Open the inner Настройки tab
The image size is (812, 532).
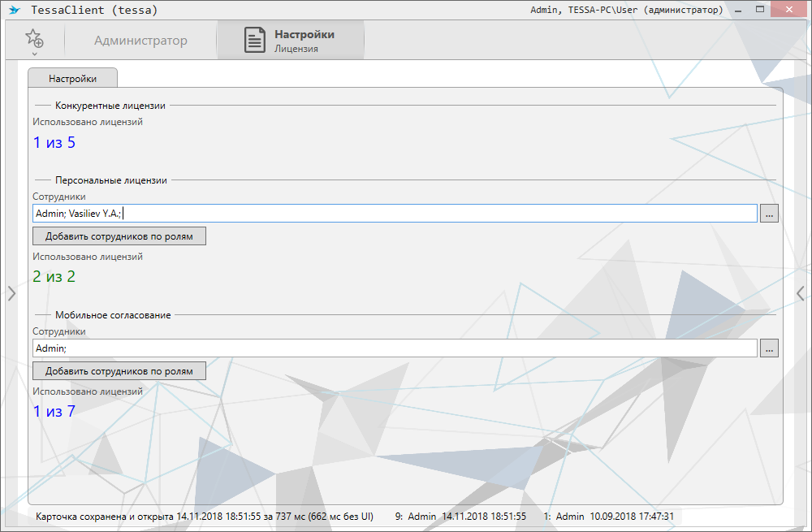pyautogui.click(x=72, y=79)
